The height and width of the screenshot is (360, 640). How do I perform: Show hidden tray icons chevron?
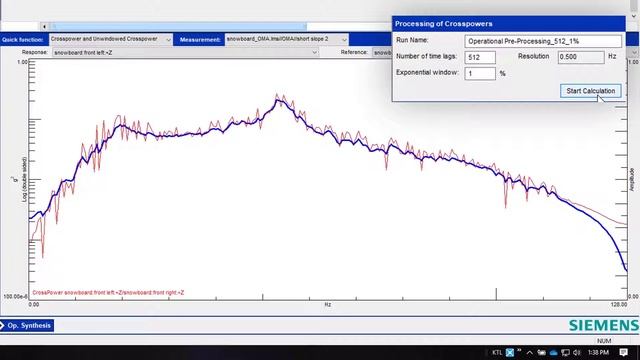coord(529,352)
